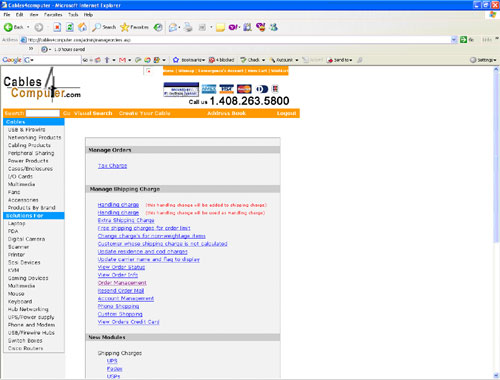Open the Search toolbar button
The height and width of the screenshot is (380, 500).
click(x=104, y=27)
